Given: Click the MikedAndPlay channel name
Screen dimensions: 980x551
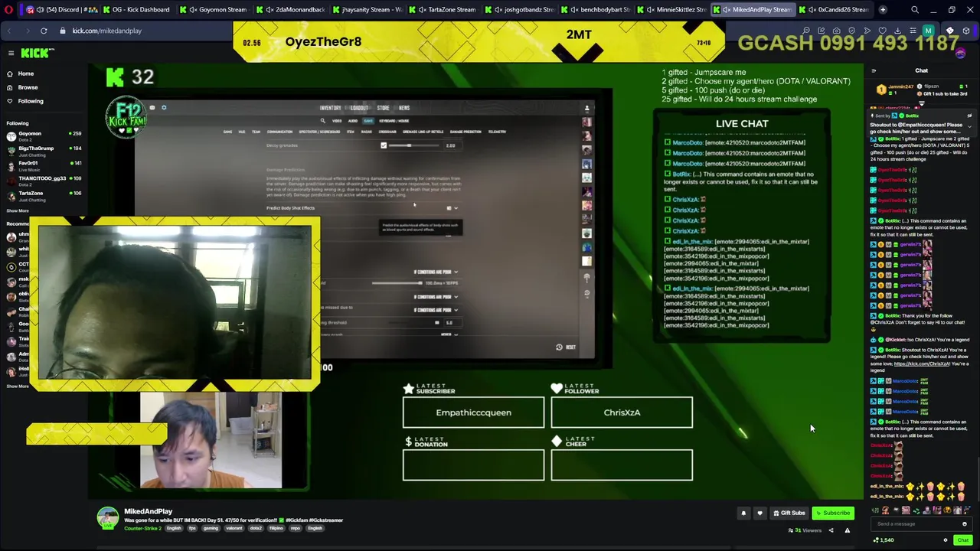Looking at the screenshot, I should [x=148, y=511].
